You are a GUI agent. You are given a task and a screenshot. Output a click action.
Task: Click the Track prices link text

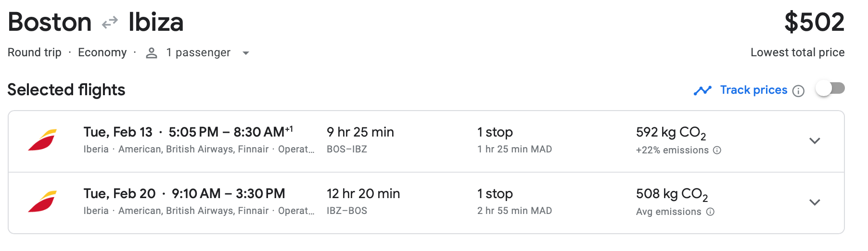coord(753,90)
